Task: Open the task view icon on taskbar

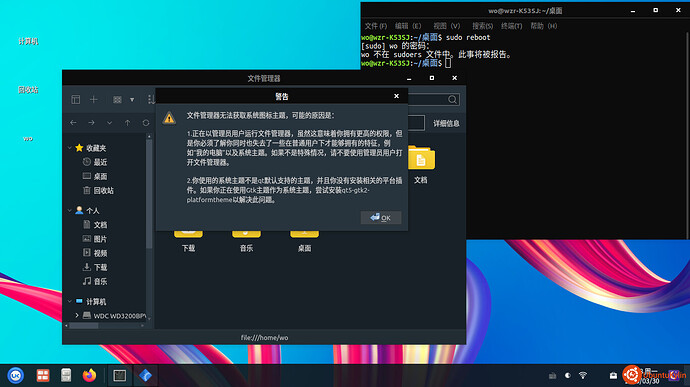Action: point(43,376)
